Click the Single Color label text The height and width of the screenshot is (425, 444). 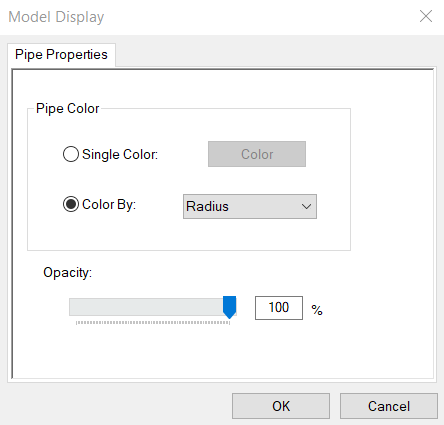point(120,155)
